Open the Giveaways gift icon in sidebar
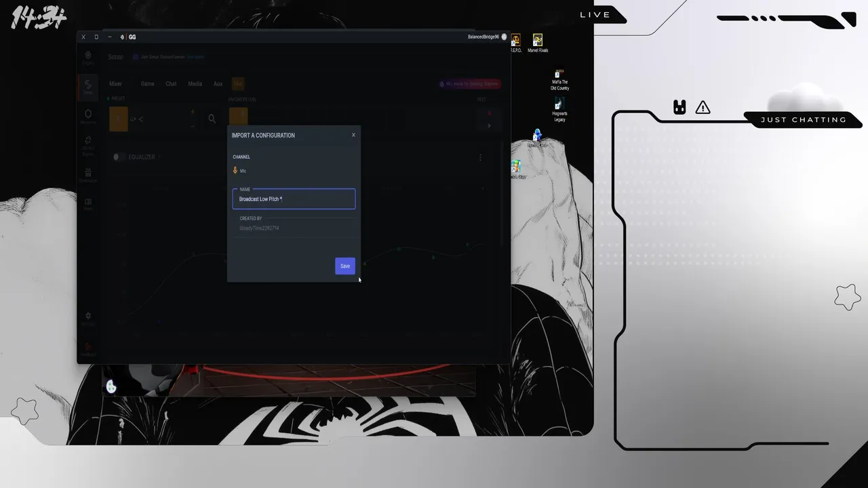Image resolution: width=868 pixels, height=488 pixels. click(x=88, y=175)
